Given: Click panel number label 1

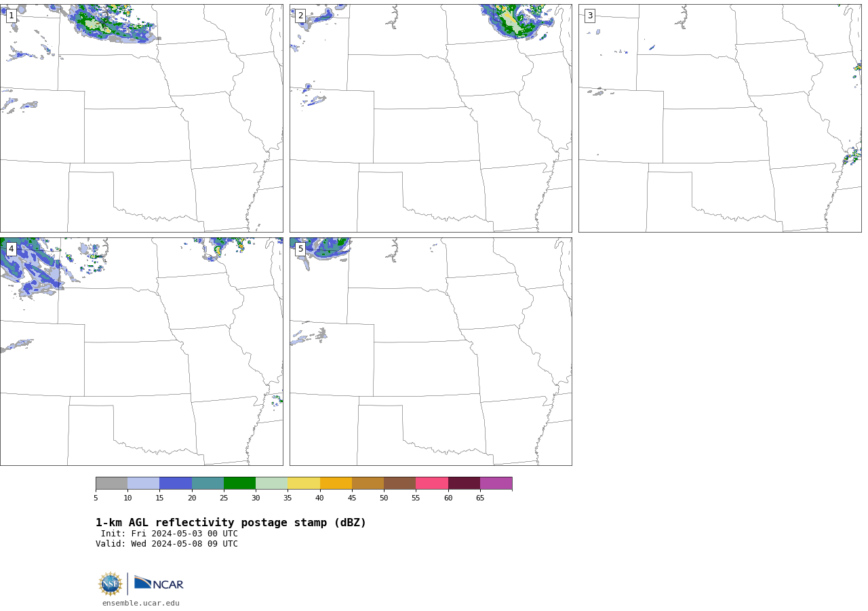Looking at the screenshot, I should 11,16.
